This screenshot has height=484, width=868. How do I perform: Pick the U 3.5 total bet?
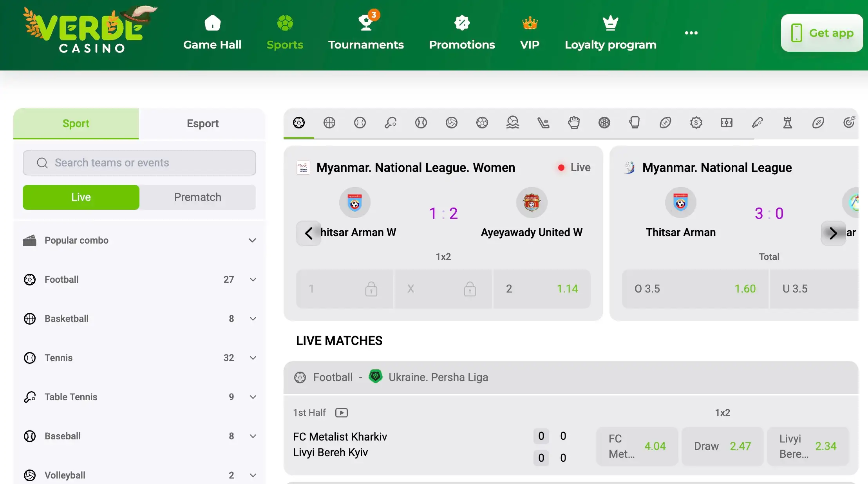[814, 289]
